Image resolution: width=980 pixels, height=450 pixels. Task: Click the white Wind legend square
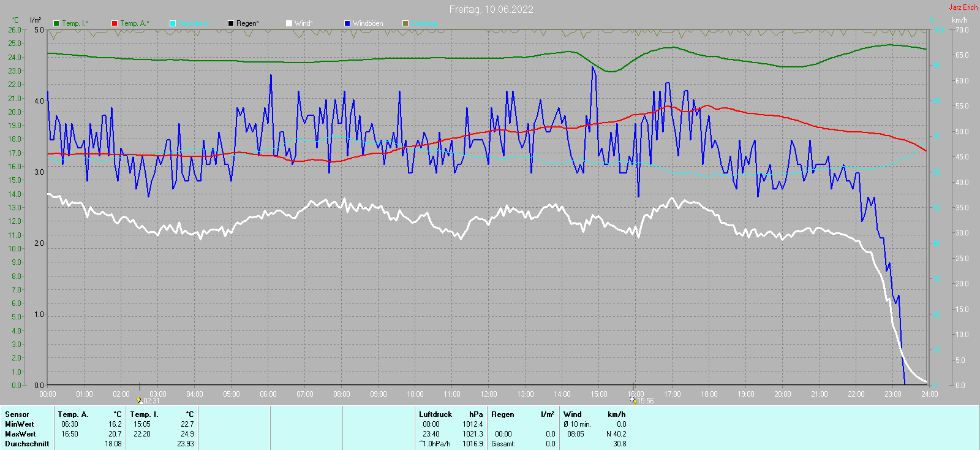click(289, 23)
